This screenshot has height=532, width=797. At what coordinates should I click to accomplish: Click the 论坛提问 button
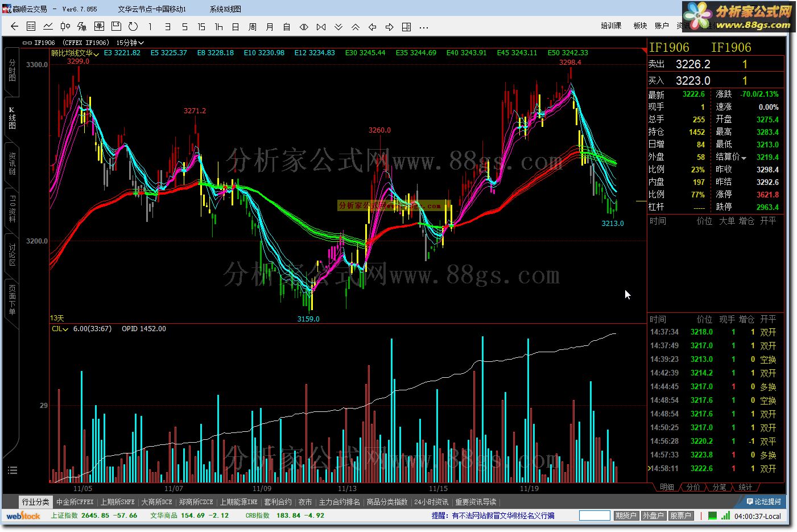click(x=764, y=501)
